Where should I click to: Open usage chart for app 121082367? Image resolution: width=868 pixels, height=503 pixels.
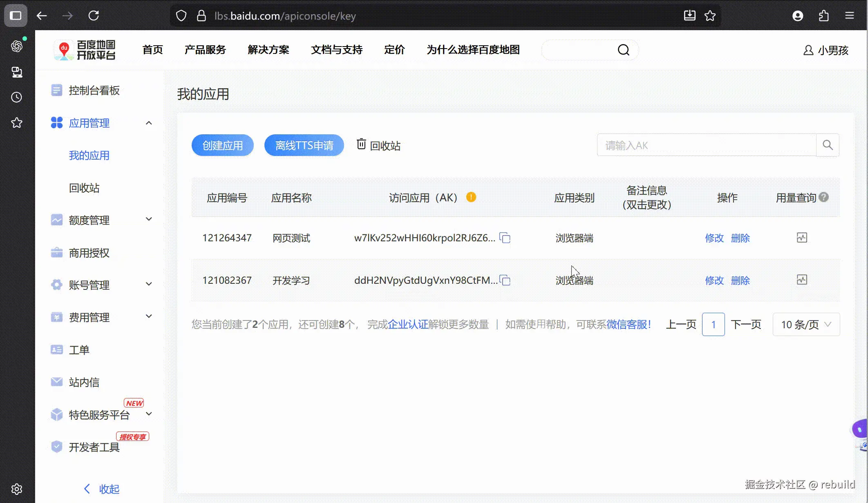[802, 280]
